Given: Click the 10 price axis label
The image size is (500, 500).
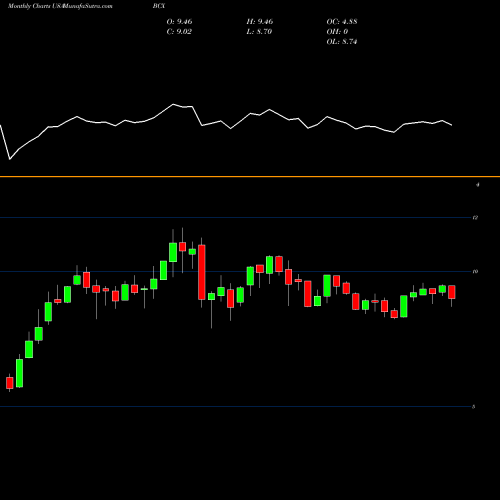Looking at the screenshot, I should (x=475, y=271).
